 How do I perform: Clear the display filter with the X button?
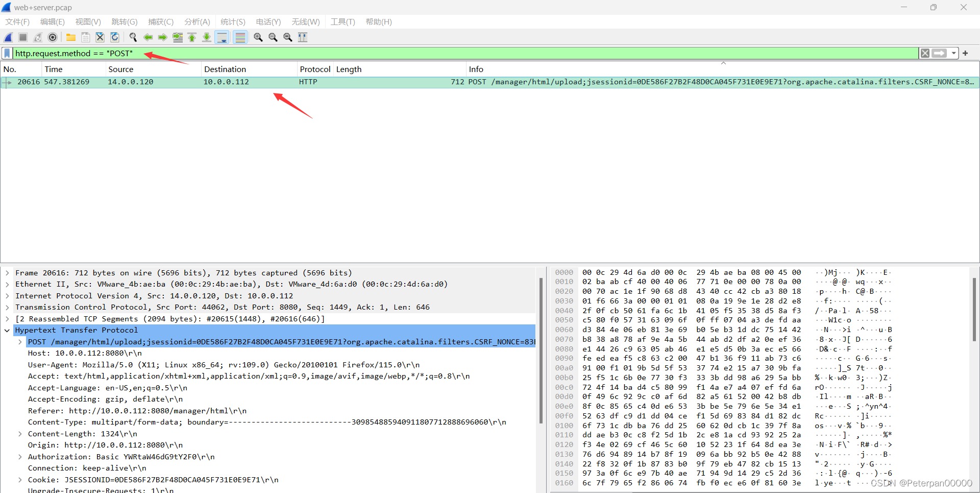tap(925, 53)
